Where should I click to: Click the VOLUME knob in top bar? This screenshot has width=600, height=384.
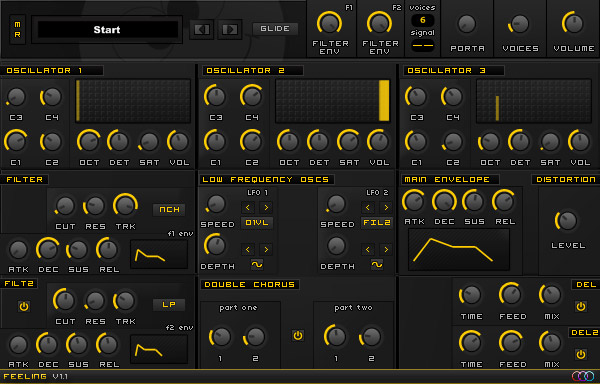[x=573, y=23]
